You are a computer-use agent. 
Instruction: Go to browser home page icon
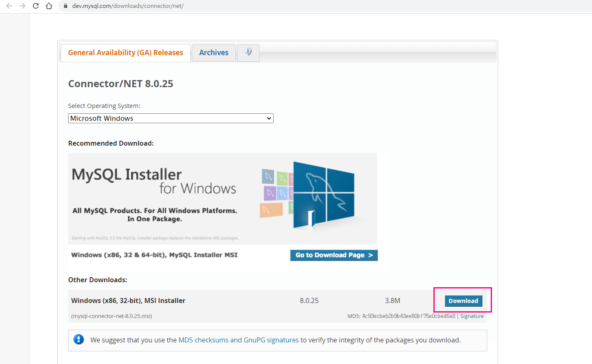coord(49,6)
